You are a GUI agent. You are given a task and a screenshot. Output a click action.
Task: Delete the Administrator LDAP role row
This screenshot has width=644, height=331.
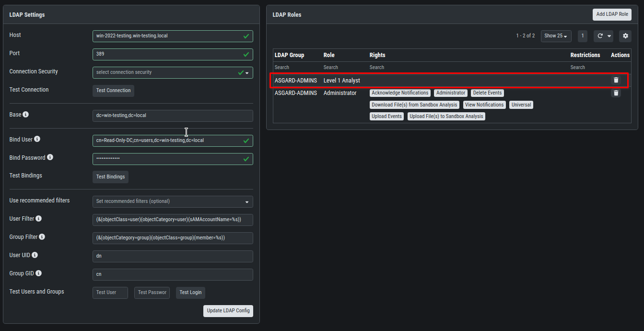coord(616,93)
